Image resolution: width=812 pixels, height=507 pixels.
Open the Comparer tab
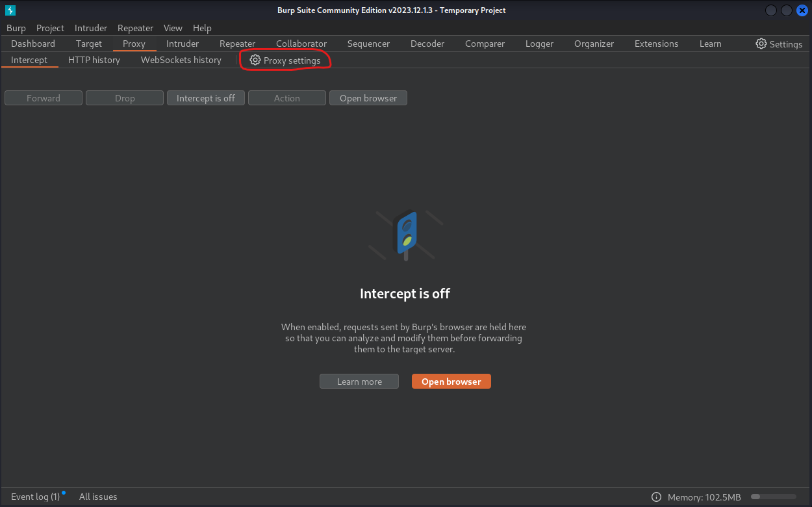coord(485,44)
